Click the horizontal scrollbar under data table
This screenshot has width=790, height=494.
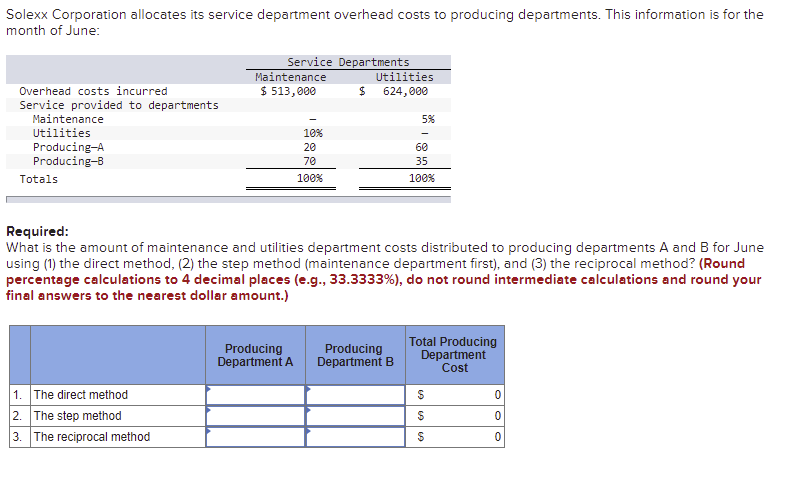228,200
